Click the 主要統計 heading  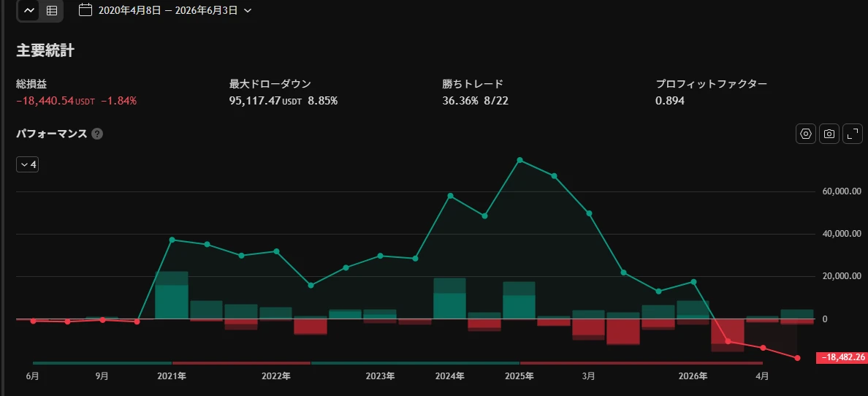point(45,51)
